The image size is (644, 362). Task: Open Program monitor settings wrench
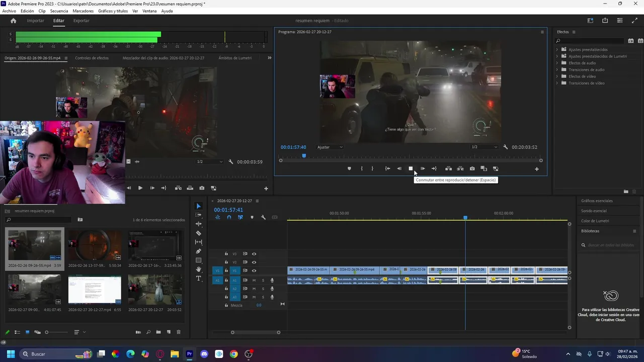click(505, 147)
